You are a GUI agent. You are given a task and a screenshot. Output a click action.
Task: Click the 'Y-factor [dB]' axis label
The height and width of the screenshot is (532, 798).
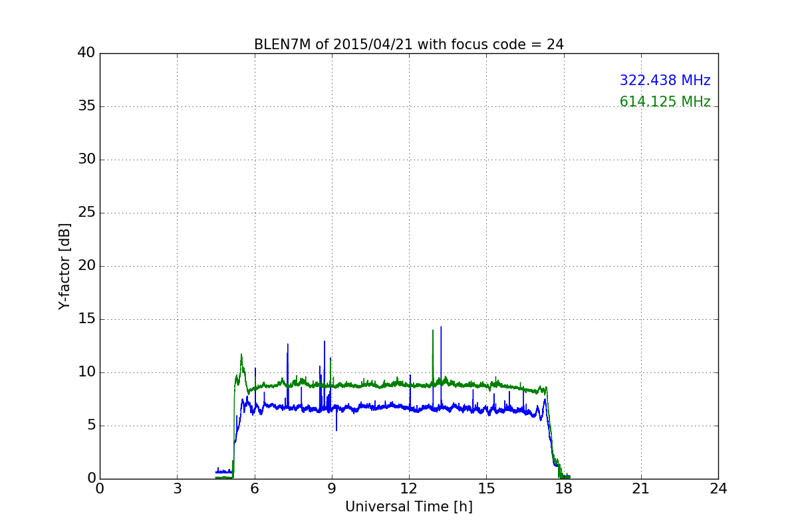point(65,266)
